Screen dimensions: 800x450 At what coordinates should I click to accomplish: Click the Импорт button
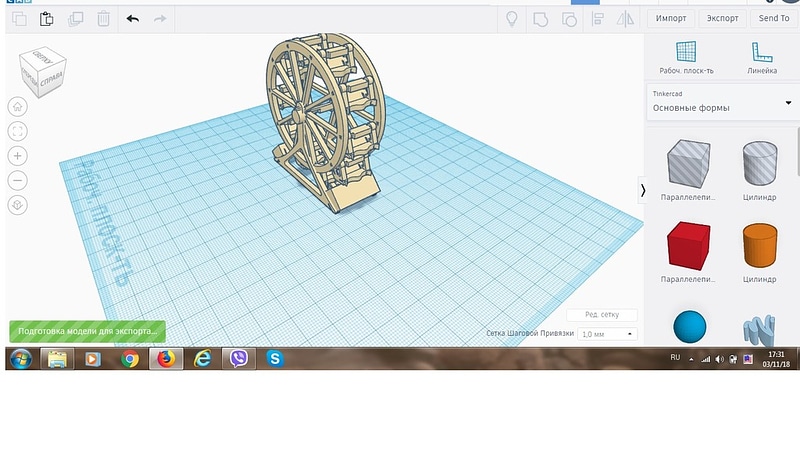tap(671, 18)
